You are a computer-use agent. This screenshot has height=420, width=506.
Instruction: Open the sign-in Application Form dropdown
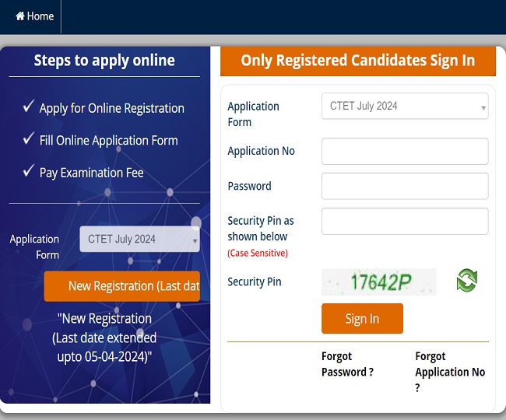click(405, 106)
